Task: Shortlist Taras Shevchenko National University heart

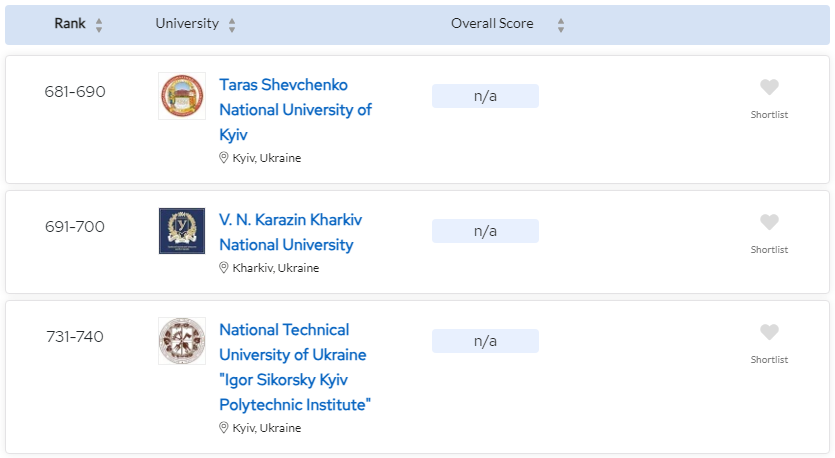Action: [x=769, y=88]
